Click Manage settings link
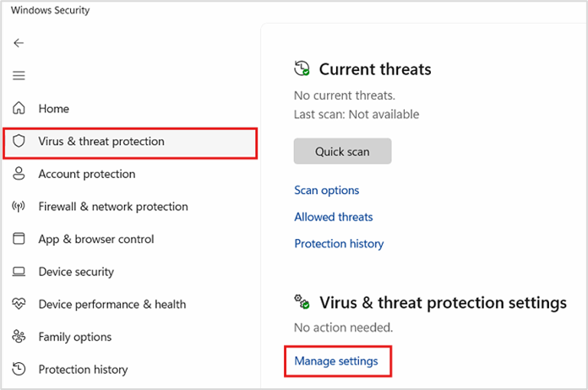This screenshot has height=390, width=588. click(x=336, y=361)
